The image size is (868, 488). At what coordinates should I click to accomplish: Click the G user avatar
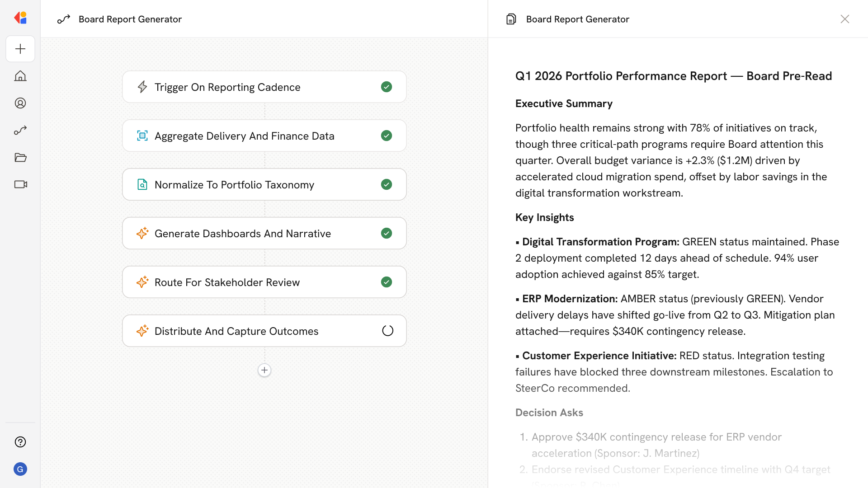point(20,469)
